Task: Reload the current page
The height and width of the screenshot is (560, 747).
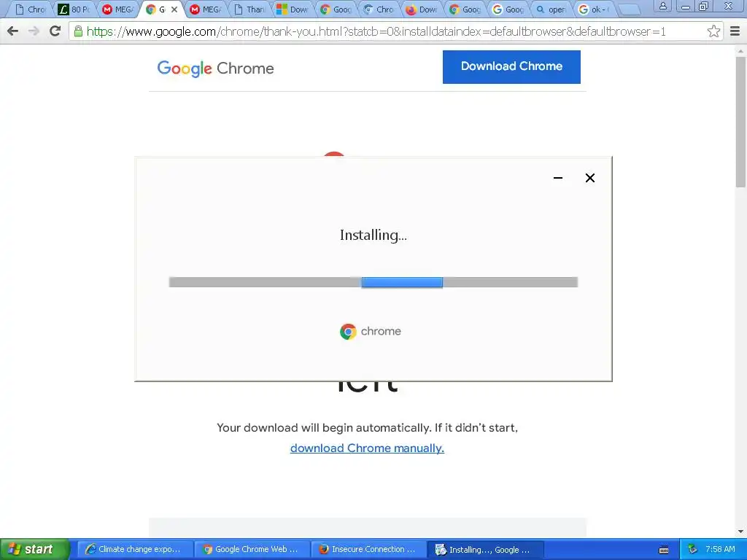Action: tap(55, 31)
